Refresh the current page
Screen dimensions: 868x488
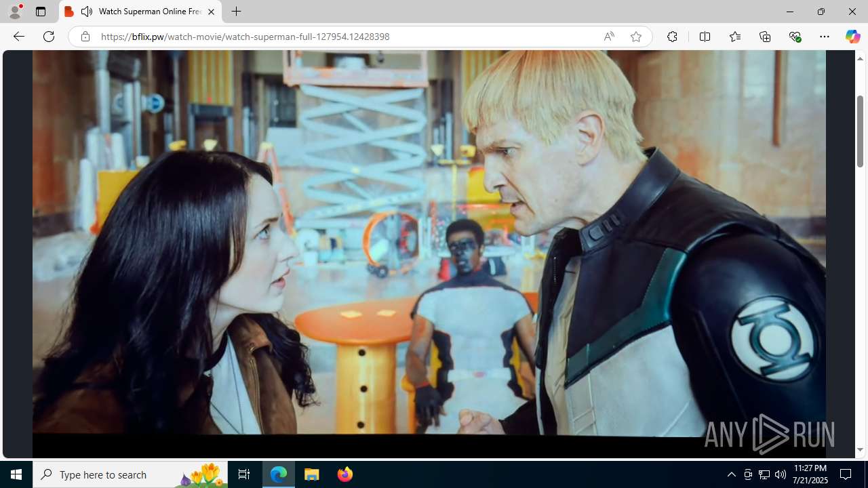49,37
